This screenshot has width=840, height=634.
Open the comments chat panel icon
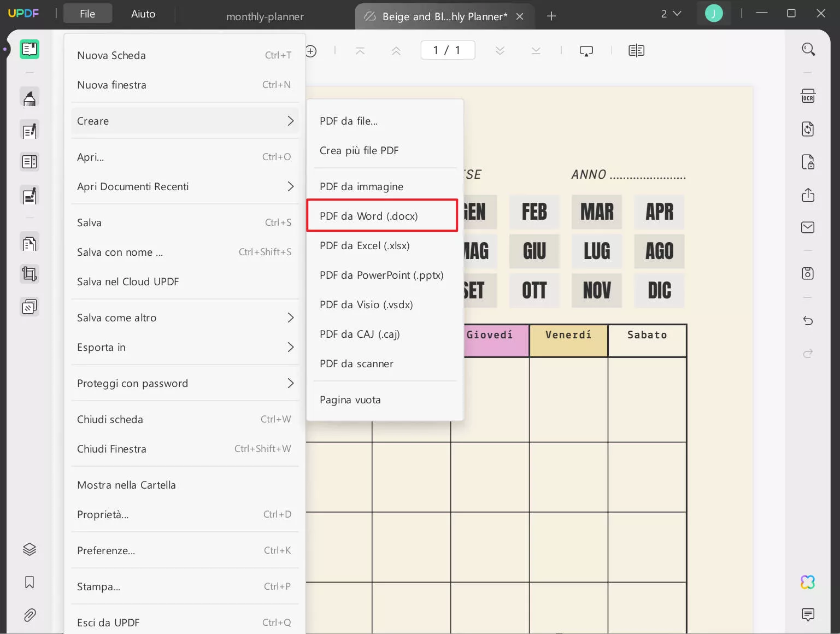(x=808, y=615)
